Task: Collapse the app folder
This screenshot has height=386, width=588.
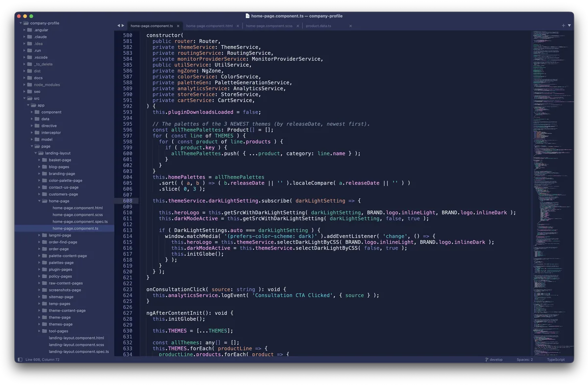Action: [x=28, y=105]
